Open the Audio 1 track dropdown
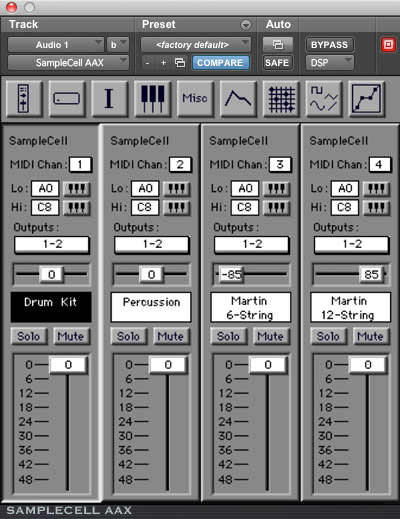The image size is (400, 519). [x=56, y=45]
